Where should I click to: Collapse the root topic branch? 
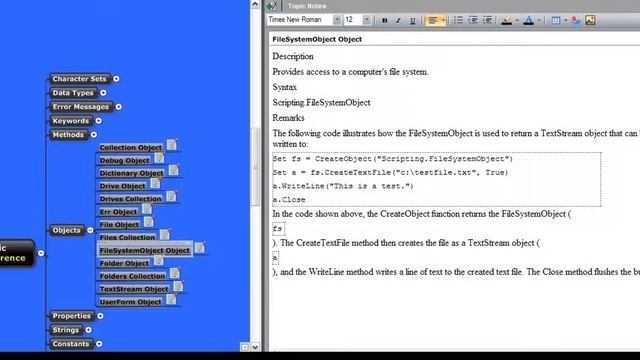coord(41,253)
